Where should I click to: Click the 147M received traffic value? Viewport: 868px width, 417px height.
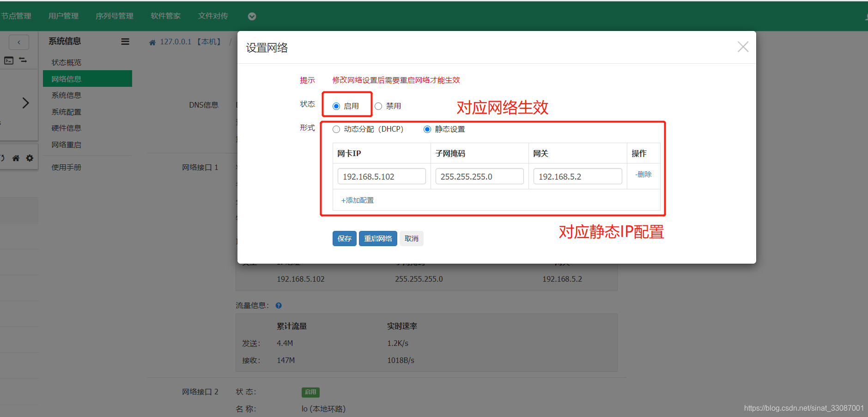285,360
